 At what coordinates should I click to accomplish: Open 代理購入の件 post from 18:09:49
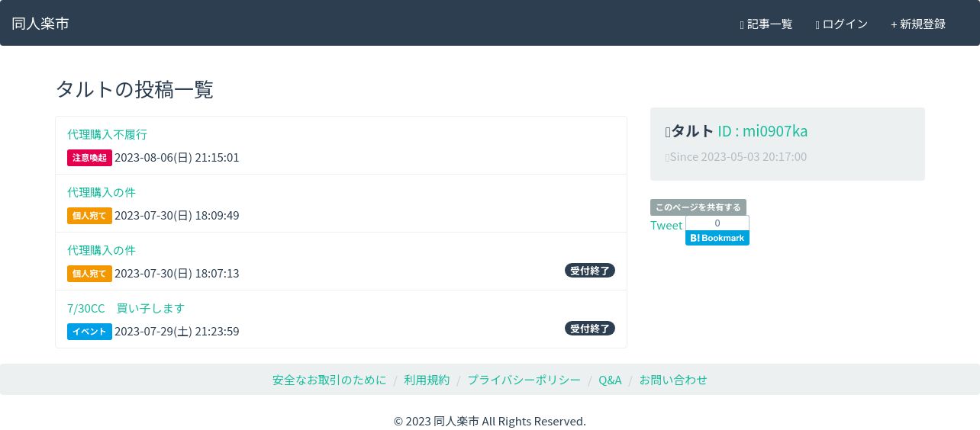pyautogui.click(x=102, y=192)
